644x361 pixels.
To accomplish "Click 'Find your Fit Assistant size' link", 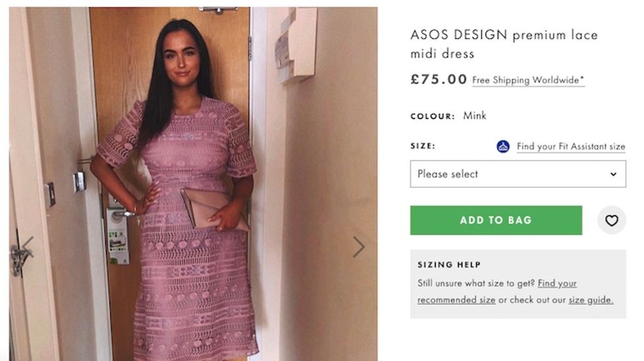I will click(x=570, y=147).
